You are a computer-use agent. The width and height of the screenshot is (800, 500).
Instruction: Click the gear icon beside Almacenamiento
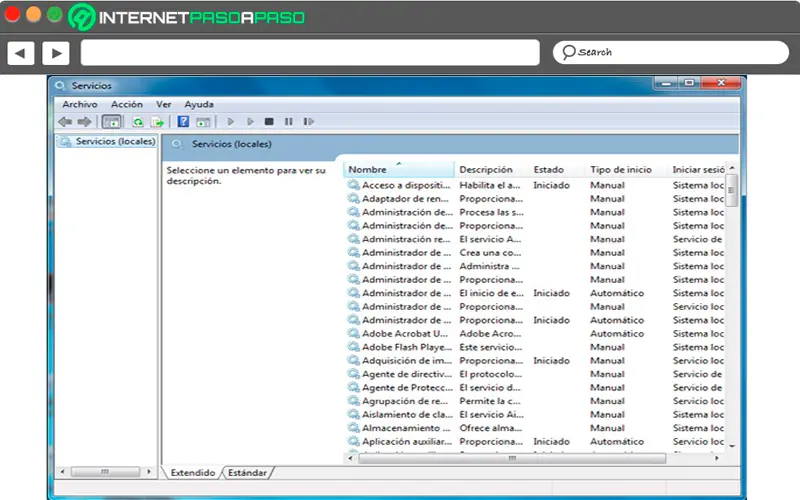(x=354, y=428)
